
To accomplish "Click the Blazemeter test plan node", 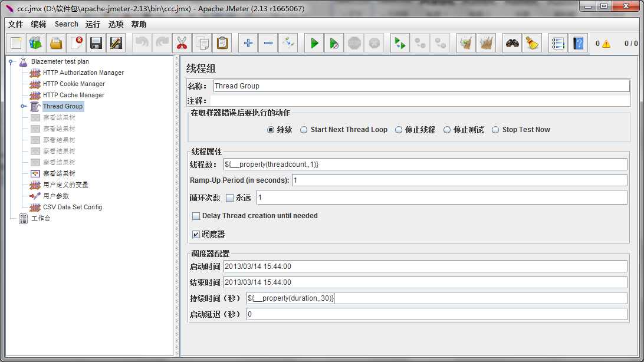I will 60,61.
